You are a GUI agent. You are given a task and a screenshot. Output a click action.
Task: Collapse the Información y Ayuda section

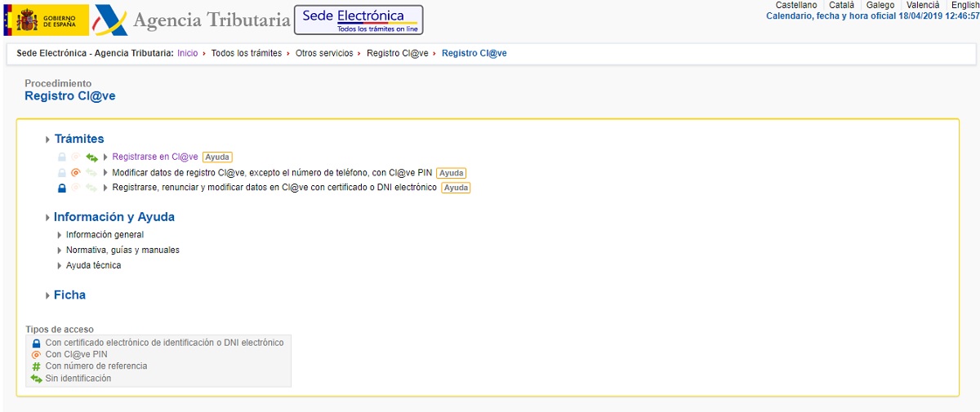[114, 217]
